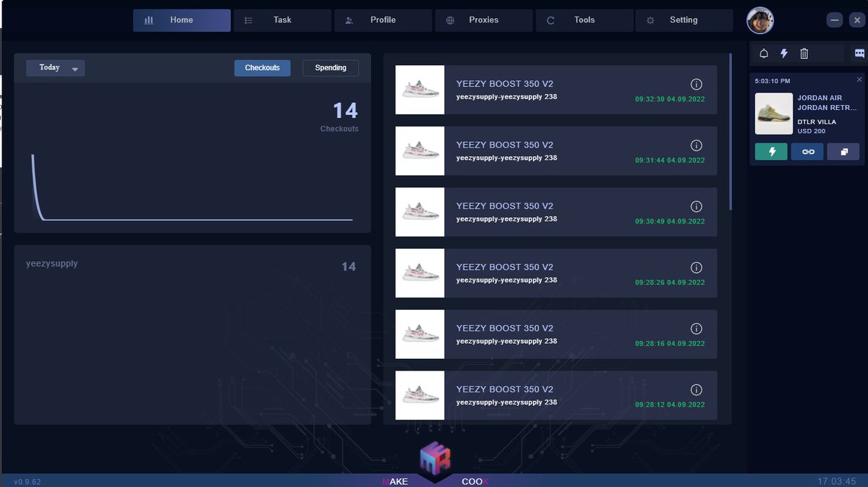Open info icon for 09:28:12 checkout

[x=697, y=389]
